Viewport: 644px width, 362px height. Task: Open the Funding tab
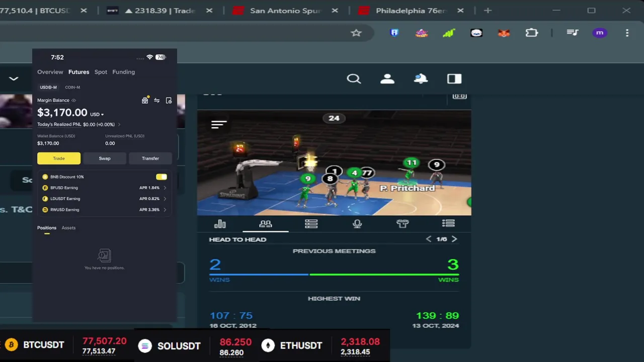pos(123,72)
